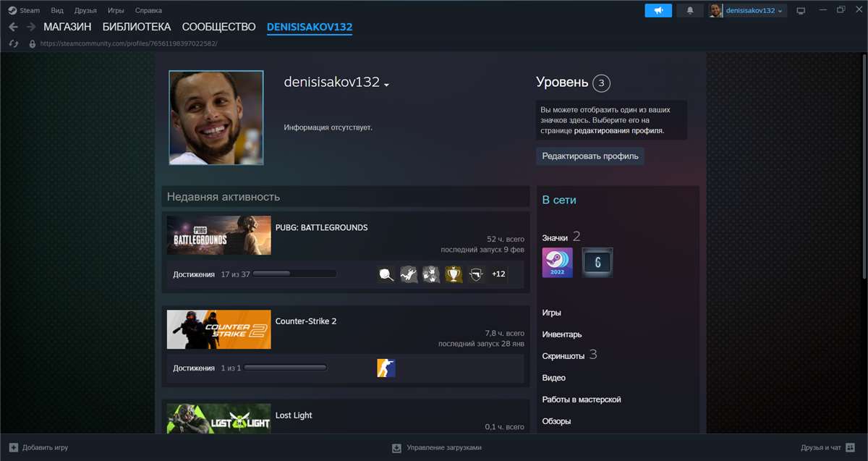Click the profile avatar picture

(216, 117)
